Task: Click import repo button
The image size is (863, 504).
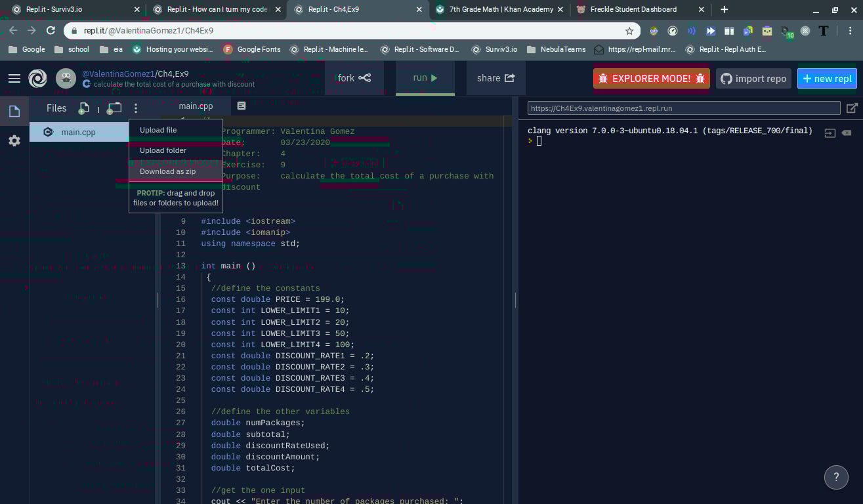Action: tap(753, 78)
